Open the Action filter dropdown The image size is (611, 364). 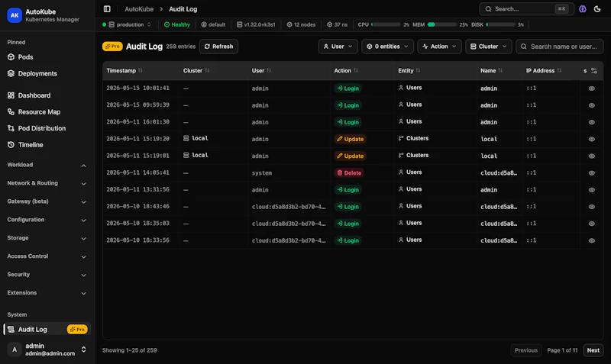tap(439, 47)
